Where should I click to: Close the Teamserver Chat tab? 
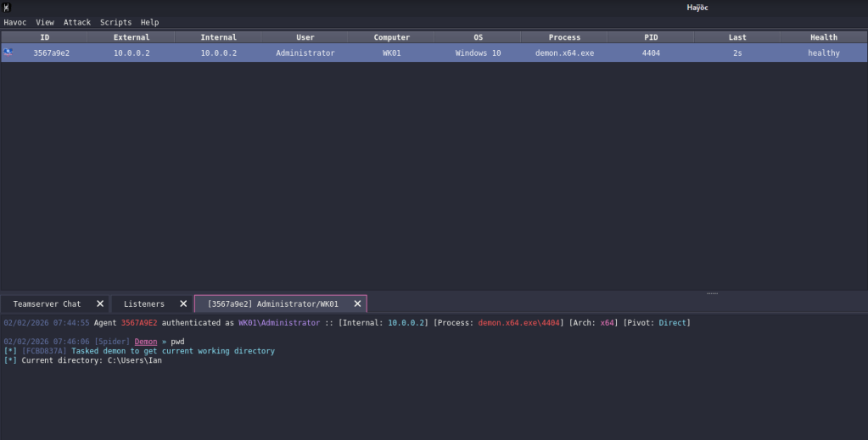click(x=100, y=304)
